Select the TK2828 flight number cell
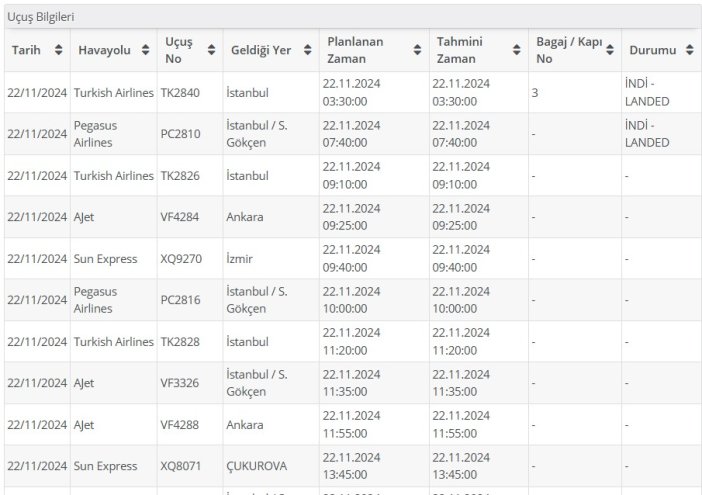Viewport: 702px width, 495px height. pos(180,342)
